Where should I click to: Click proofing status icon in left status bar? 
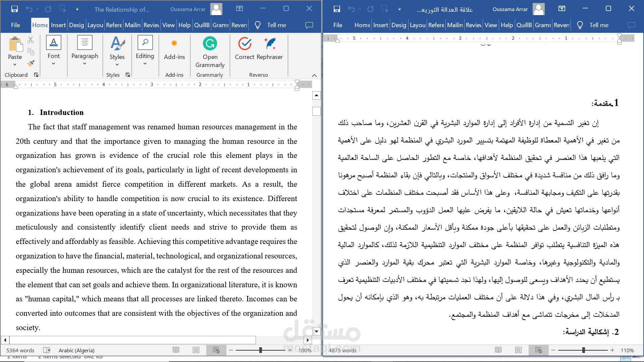pos(47,350)
